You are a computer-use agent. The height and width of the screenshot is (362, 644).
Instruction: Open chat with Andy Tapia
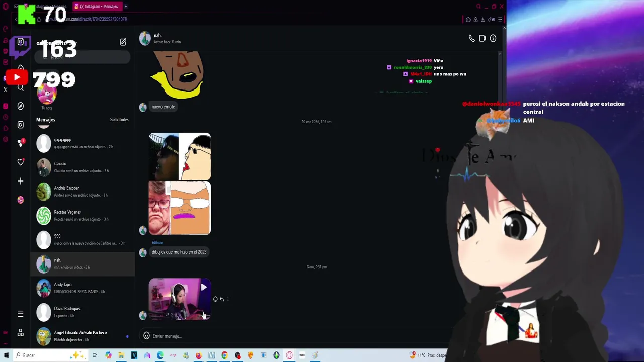pyautogui.click(x=83, y=288)
